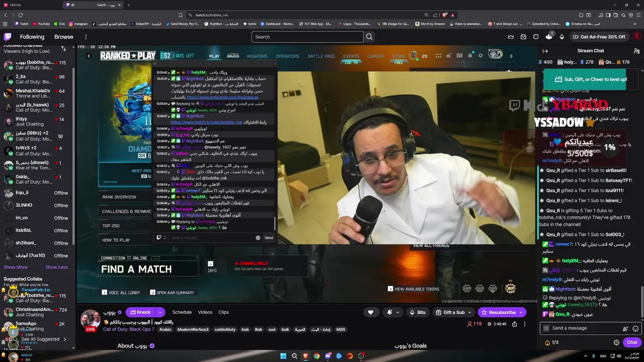Image resolution: width=644 pixels, height=362 pixels.
Task: Open Brave browser from the taskbar
Action: point(305,356)
